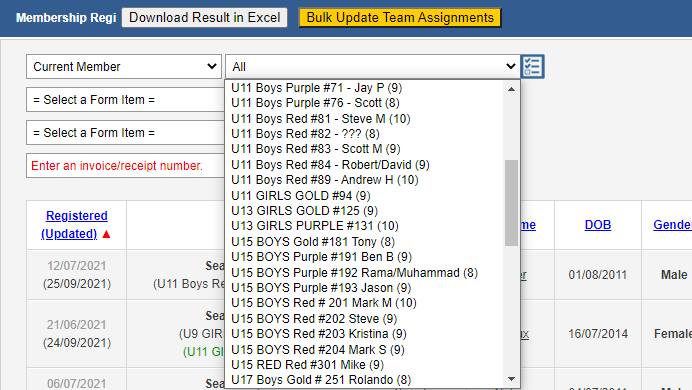Image resolution: width=692 pixels, height=390 pixels.
Task: Click the red sort arrow beside Registered (Updated)
Action: click(x=106, y=234)
